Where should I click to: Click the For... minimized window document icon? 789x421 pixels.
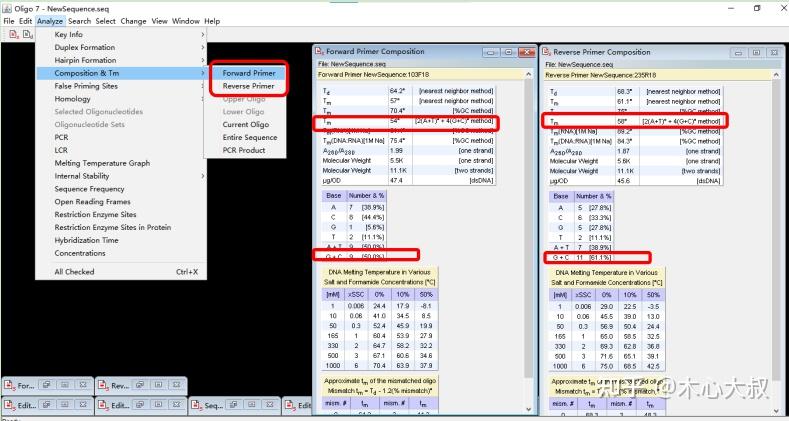(x=10, y=386)
